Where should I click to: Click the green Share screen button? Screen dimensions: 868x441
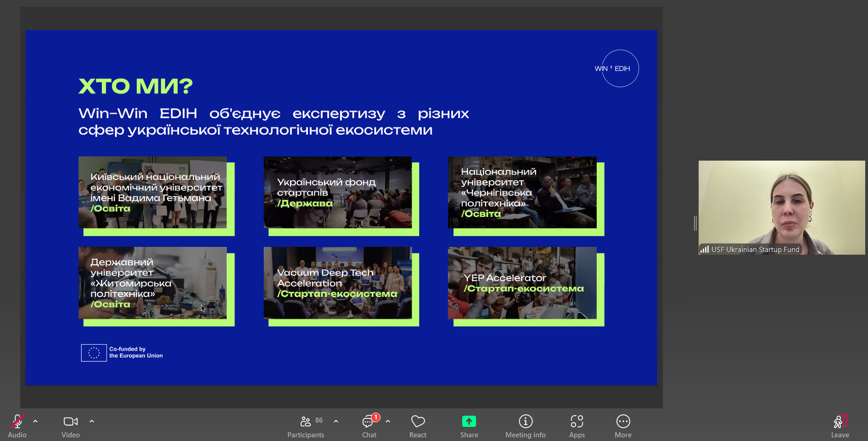pos(469,421)
